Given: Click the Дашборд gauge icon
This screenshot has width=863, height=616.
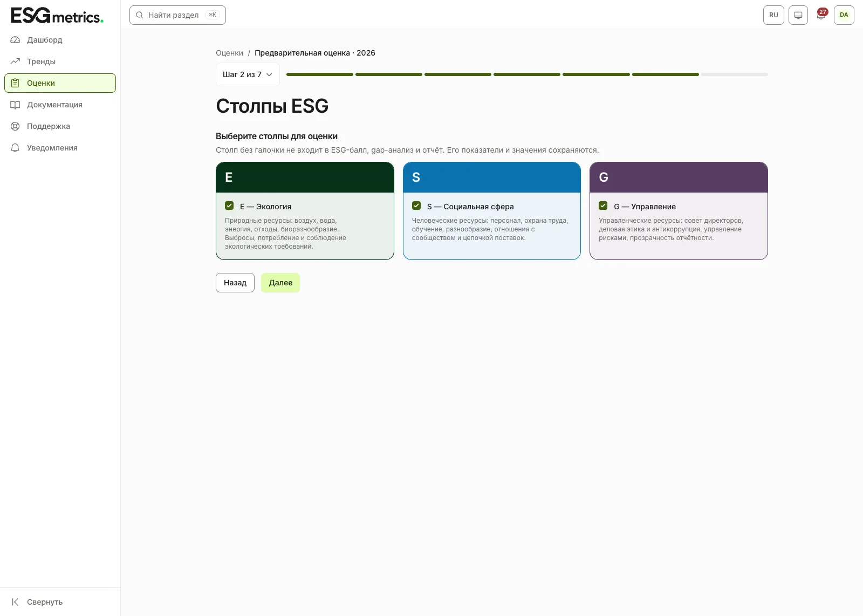Looking at the screenshot, I should pyautogui.click(x=15, y=40).
